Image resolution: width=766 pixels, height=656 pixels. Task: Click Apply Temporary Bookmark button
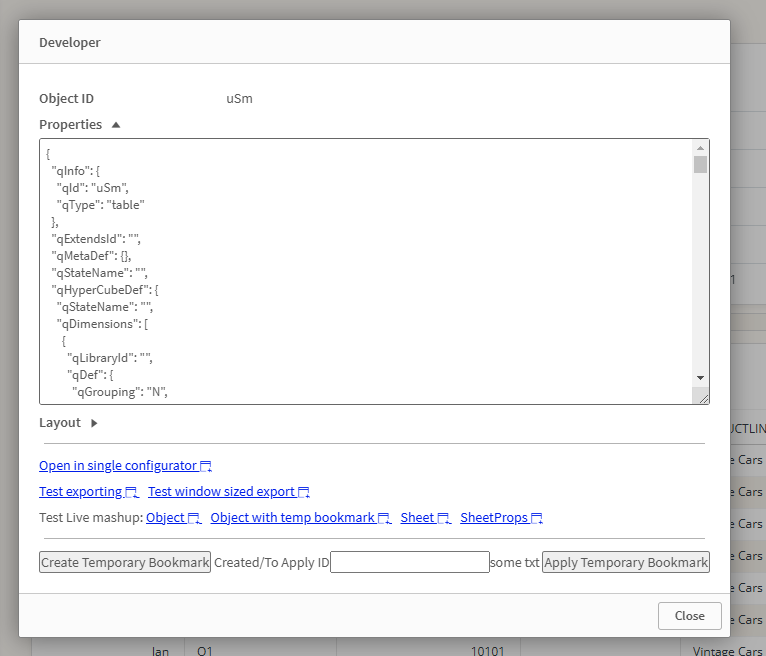(x=626, y=562)
